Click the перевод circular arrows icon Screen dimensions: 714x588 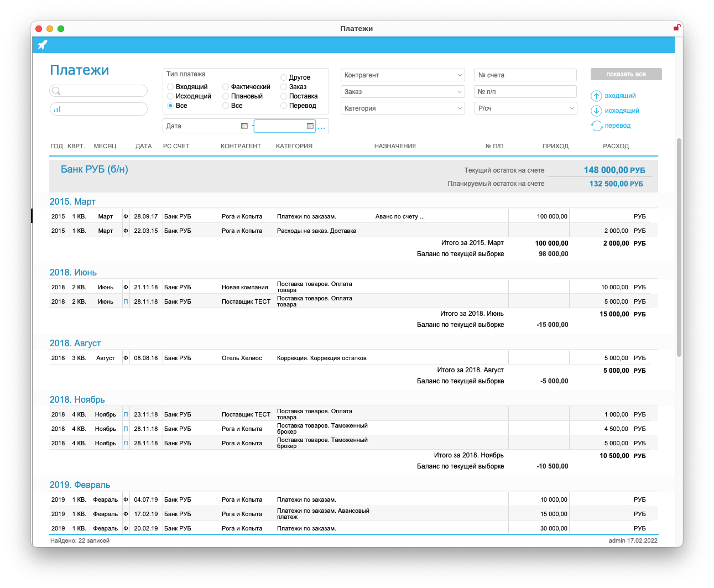tap(596, 126)
